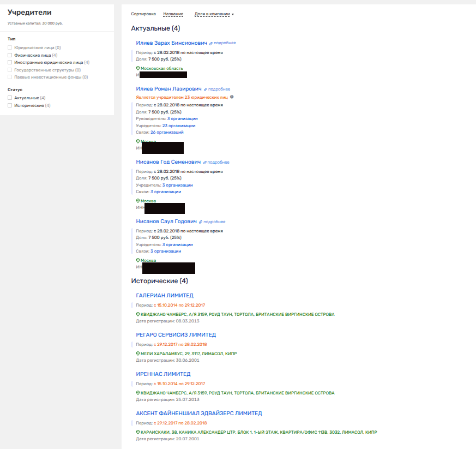This screenshot has height=449, width=476.
Task: Open Илиев Роман Лазирович founder profile
Action: click(168, 89)
